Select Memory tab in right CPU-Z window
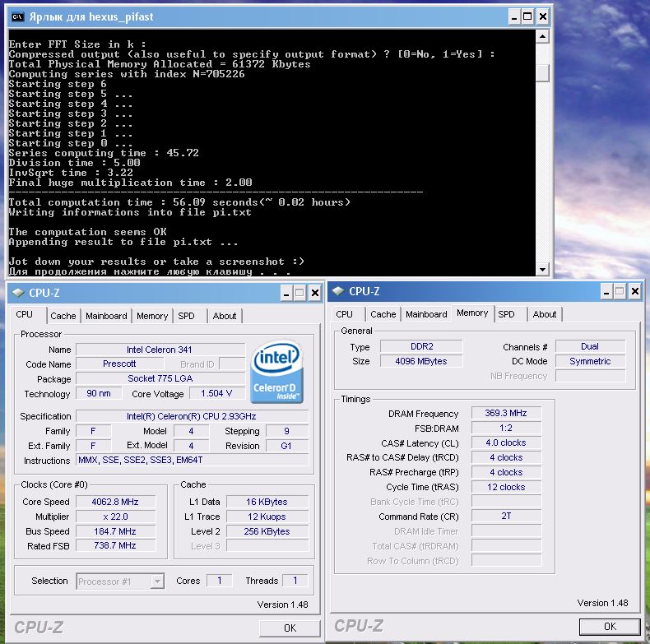The image size is (650, 644). [x=472, y=313]
